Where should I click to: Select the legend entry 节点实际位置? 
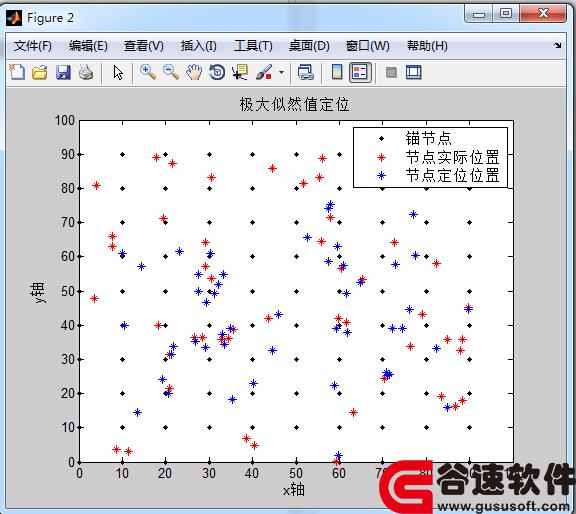point(452,157)
